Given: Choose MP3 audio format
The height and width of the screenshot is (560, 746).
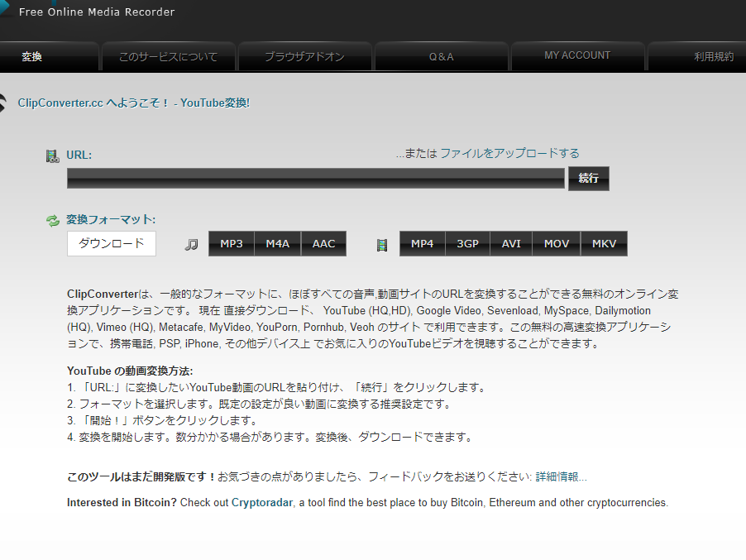Looking at the screenshot, I should click(x=232, y=243).
